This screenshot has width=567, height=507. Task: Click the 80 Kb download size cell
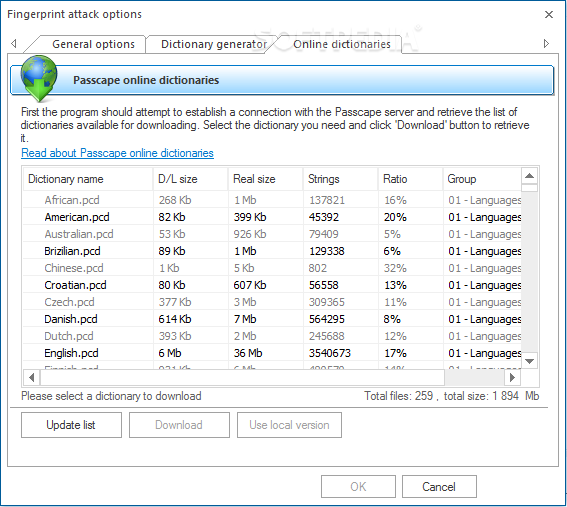(172, 285)
